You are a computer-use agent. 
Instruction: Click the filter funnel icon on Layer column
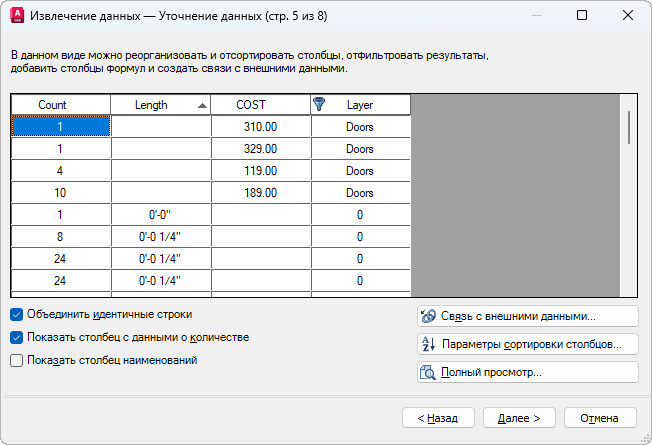(x=319, y=104)
